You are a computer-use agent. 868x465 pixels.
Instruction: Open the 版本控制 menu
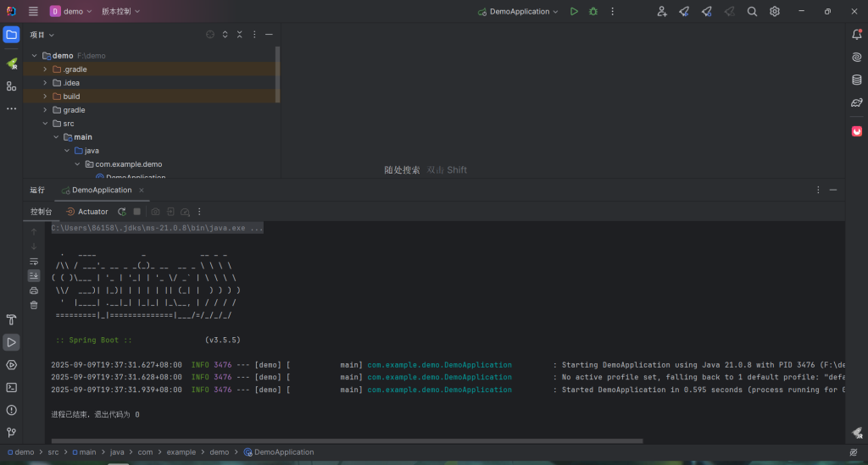tap(121, 12)
